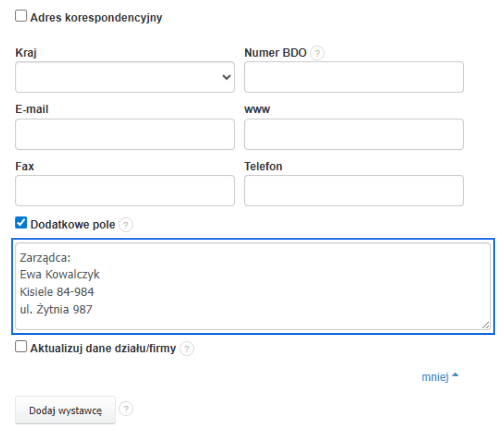Click the resize grip of the textarea
The image size is (504, 443).
[x=486, y=325]
